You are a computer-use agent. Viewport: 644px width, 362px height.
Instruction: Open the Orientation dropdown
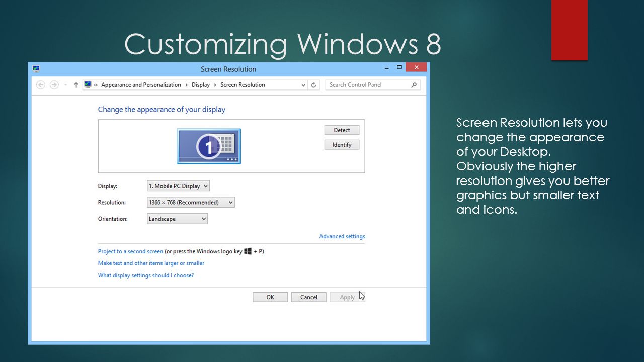[x=177, y=219]
